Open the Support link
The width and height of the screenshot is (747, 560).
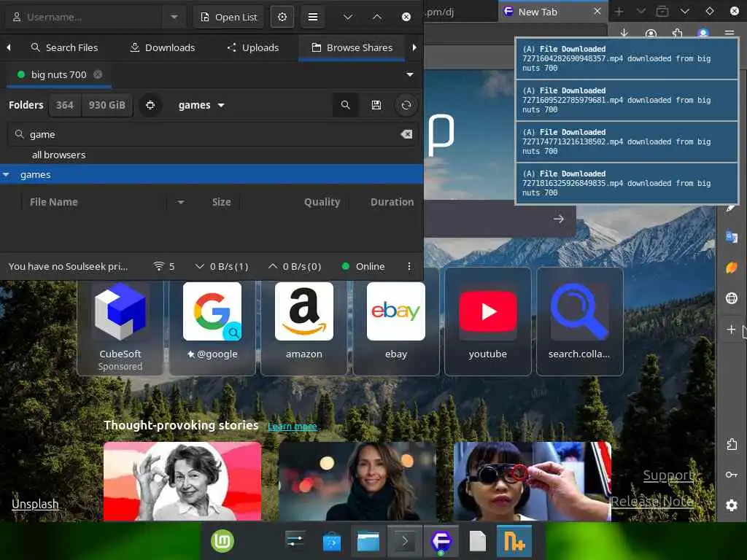(668, 475)
